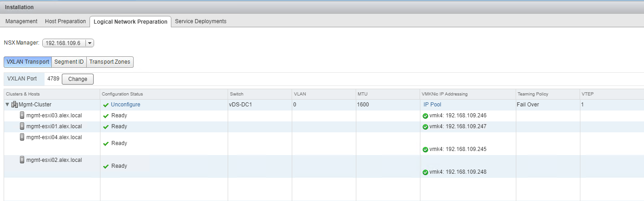Image resolution: width=644 pixels, height=201 pixels.
Task: Click green status icon for vmk4 192.168.109.246
Action: [x=425, y=116]
